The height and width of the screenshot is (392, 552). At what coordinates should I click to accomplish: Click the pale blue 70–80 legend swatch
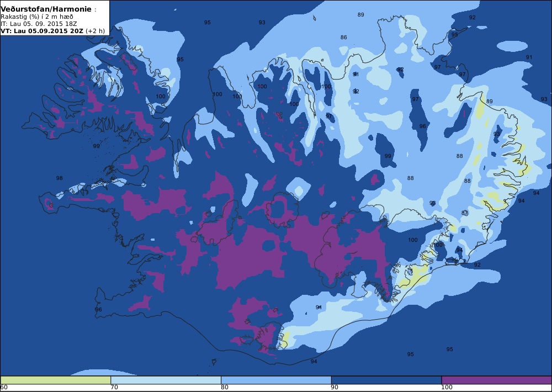166,380
